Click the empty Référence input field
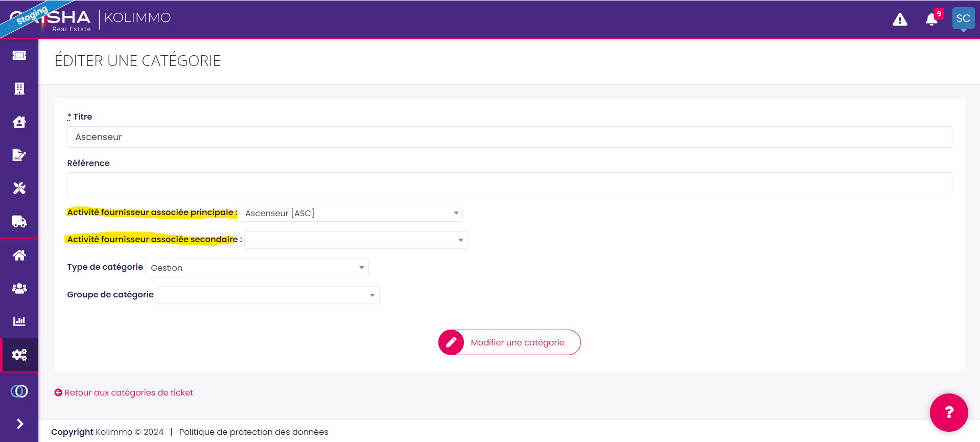This screenshot has width=980, height=442. (x=509, y=183)
